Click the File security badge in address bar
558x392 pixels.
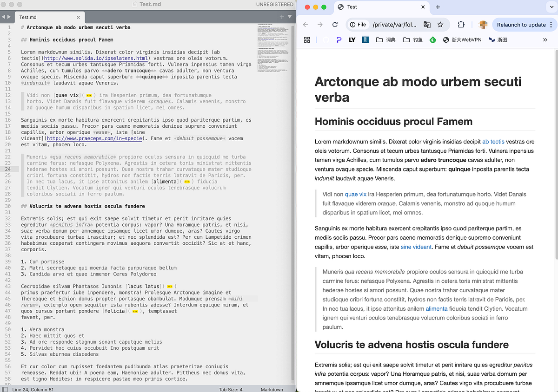click(358, 25)
